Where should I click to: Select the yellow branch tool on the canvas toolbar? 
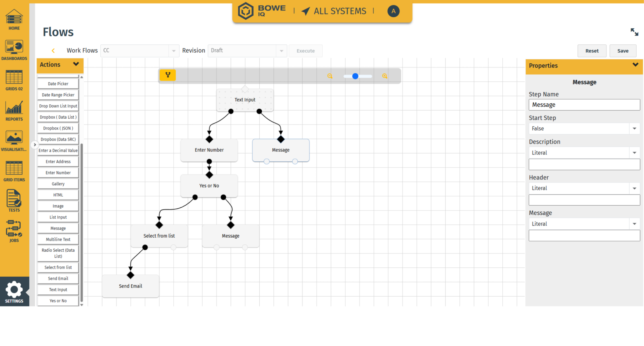coord(167,75)
